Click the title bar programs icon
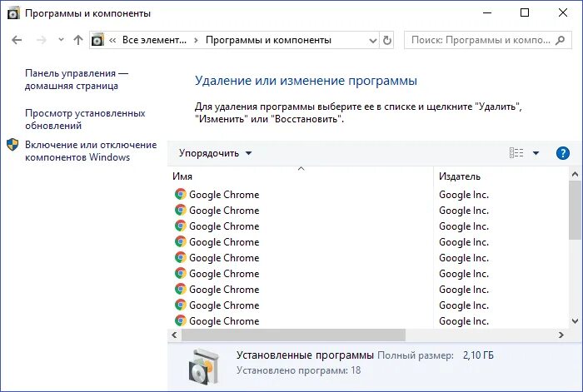Image resolution: width=583 pixels, height=392 pixels. pyautogui.click(x=14, y=13)
